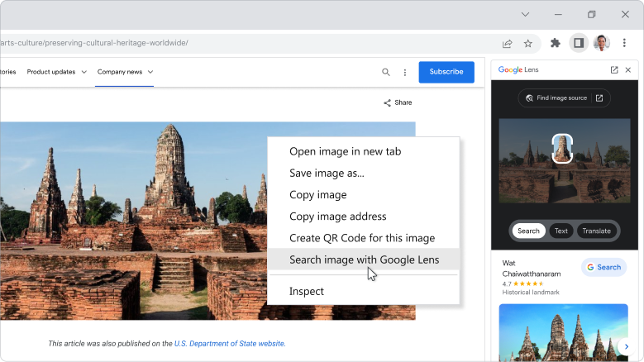This screenshot has width=644, height=362.
Task: Click the share page icon in address bar
Action: click(507, 43)
